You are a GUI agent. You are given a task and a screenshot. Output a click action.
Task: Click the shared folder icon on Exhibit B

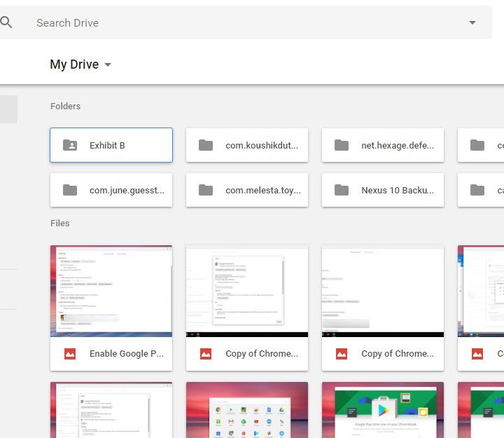[70, 145]
